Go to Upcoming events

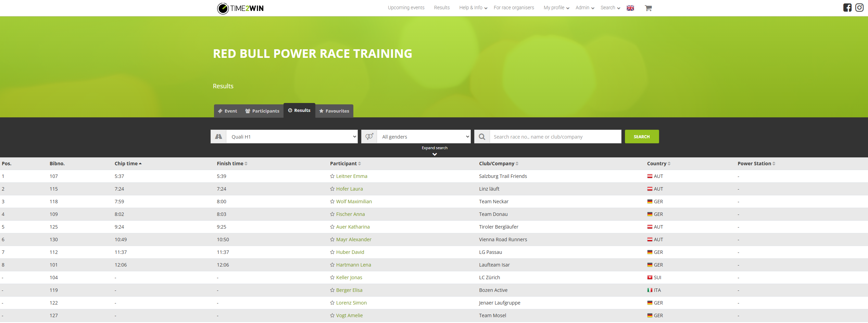click(x=406, y=8)
